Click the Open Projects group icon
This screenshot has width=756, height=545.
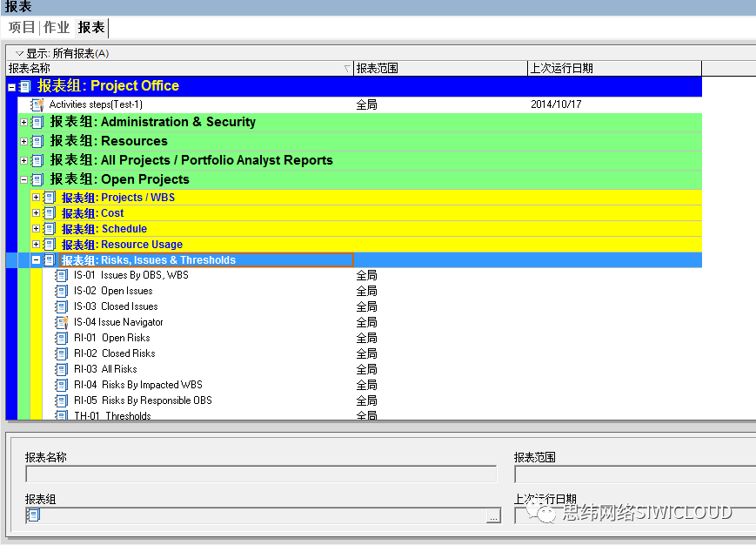[37, 180]
